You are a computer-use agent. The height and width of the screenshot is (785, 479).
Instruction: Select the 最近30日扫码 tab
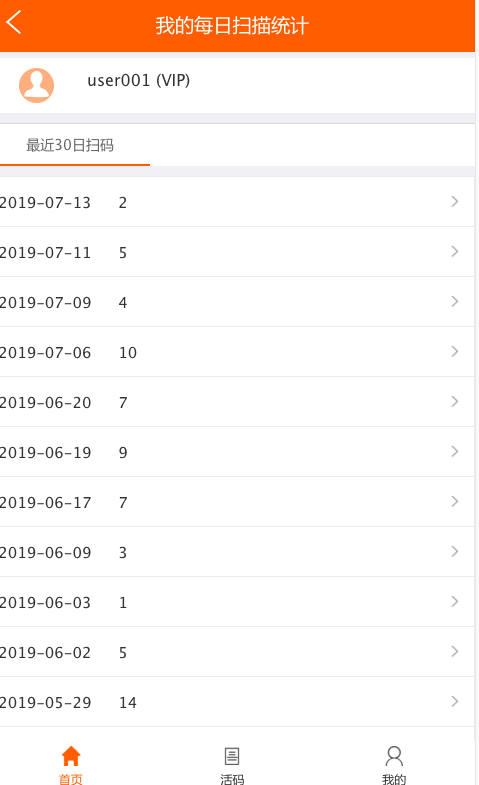click(70, 145)
